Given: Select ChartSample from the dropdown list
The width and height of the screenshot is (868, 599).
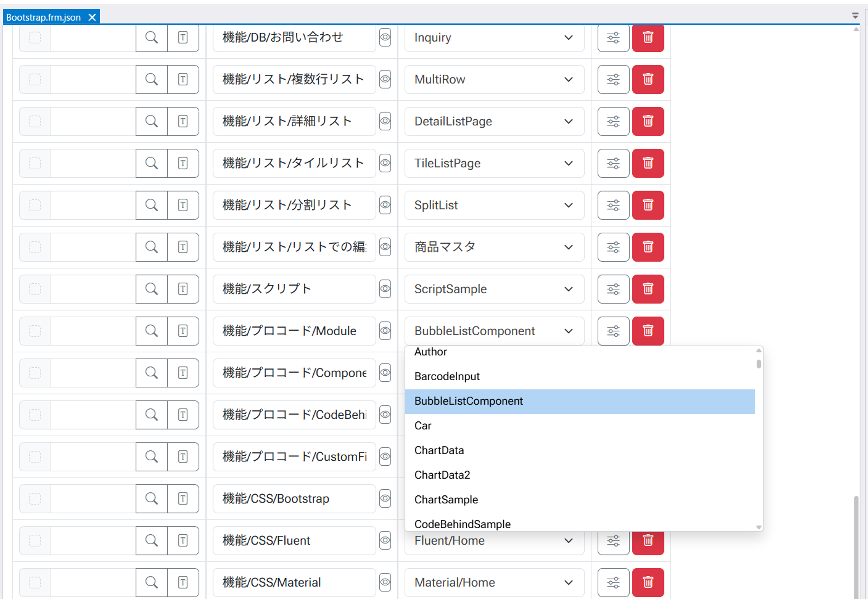Looking at the screenshot, I should click(x=446, y=500).
